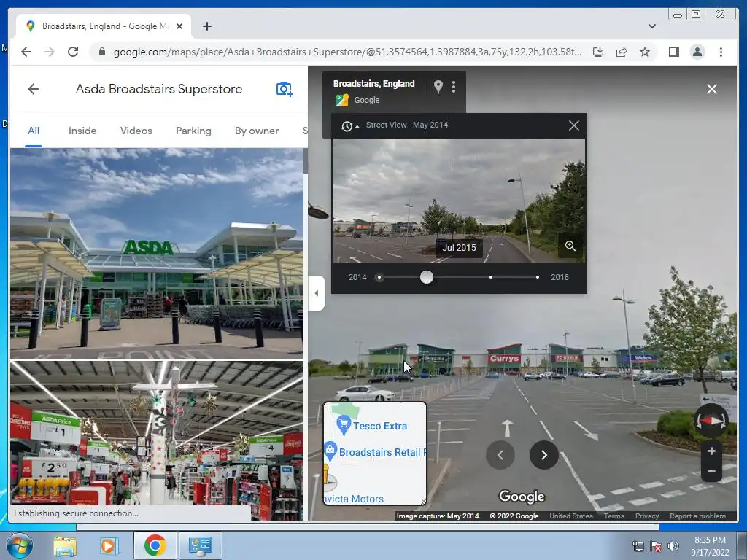Click the address bar URL field
Screen dimensions: 747x560
pyautogui.click(x=348, y=52)
